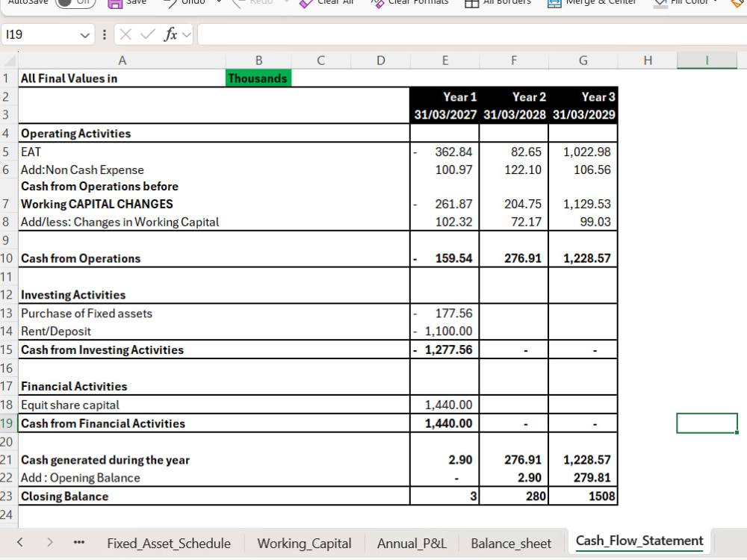Click the Cash from Investing value 1,277.56
The height and width of the screenshot is (560, 747).
pyautogui.click(x=444, y=350)
